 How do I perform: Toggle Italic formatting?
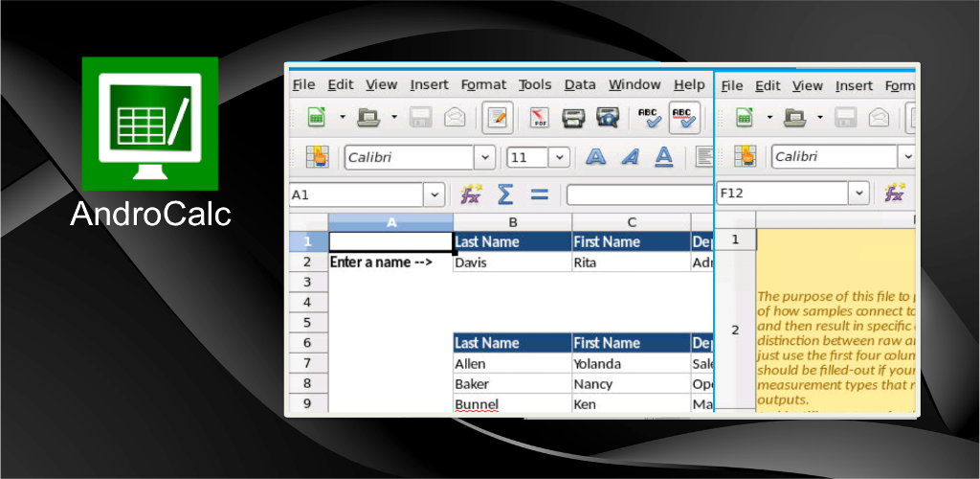(630, 157)
